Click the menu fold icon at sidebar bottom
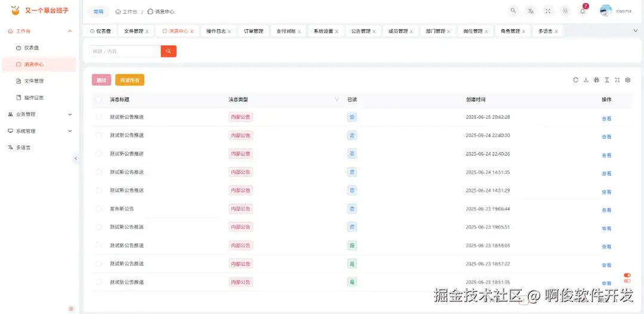644x314 pixels. [x=71, y=309]
